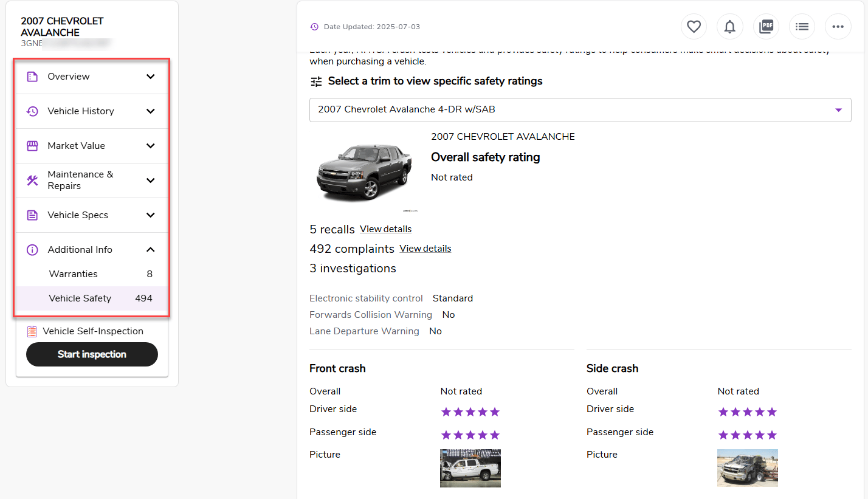Click the Start inspection button
The image size is (868, 499).
[92, 354]
